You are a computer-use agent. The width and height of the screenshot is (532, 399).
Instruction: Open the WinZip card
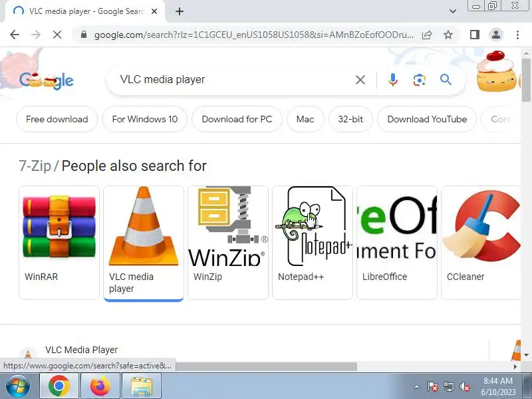pos(228,243)
